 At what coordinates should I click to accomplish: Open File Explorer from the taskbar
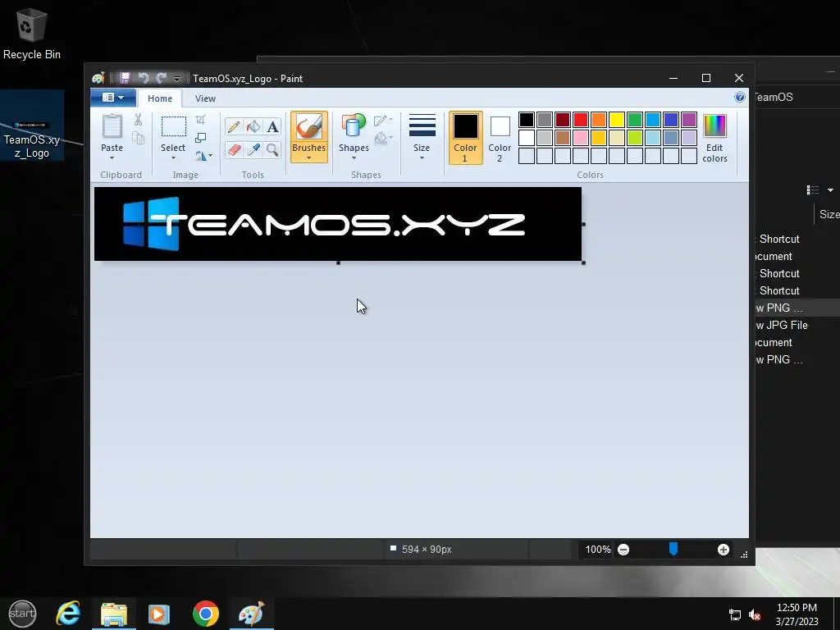pyautogui.click(x=114, y=614)
